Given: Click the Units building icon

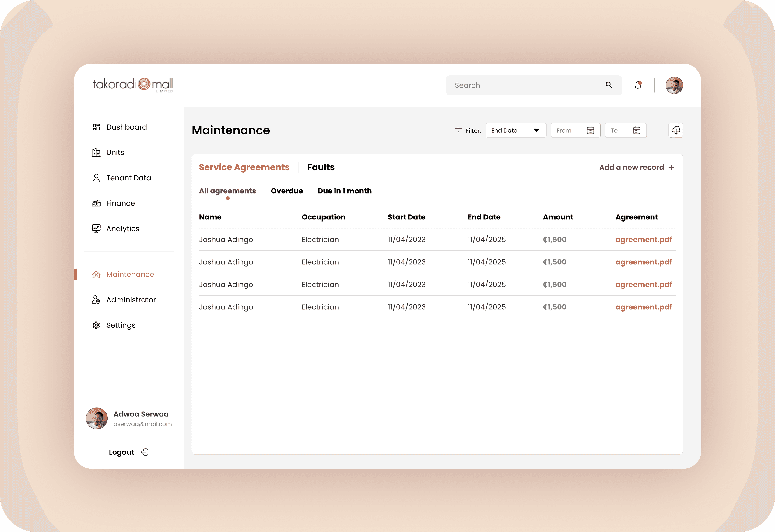Looking at the screenshot, I should coord(96,153).
